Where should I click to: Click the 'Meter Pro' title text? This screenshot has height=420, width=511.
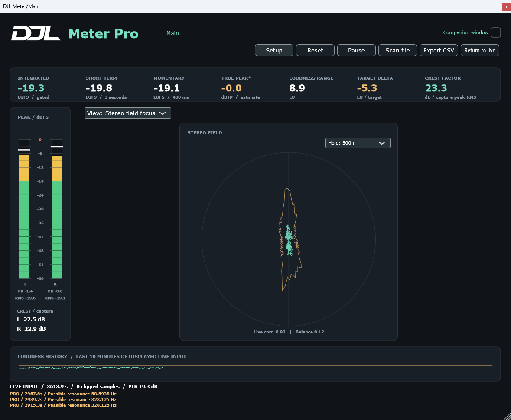103,33
